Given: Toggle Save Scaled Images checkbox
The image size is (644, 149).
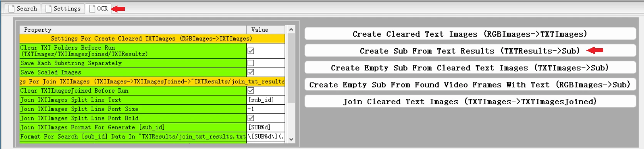Looking at the screenshot, I should click(251, 72).
